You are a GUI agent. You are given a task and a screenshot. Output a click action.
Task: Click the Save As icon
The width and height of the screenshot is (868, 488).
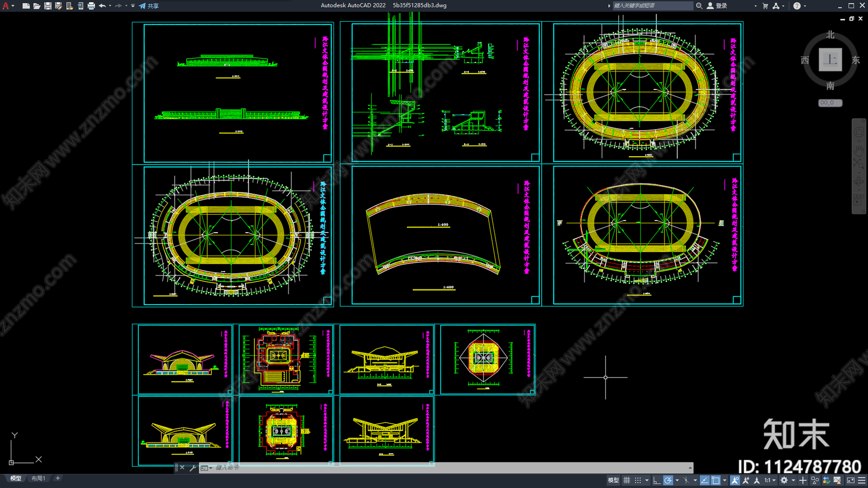(x=59, y=6)
